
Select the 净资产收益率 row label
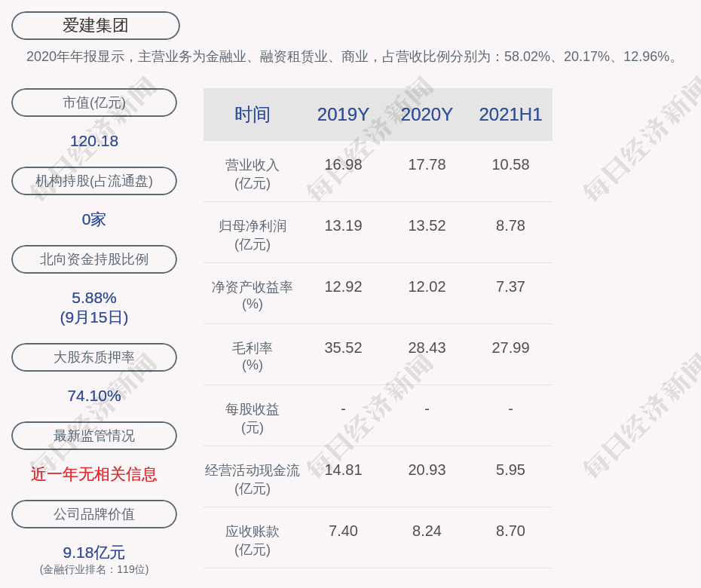(253, 296)
